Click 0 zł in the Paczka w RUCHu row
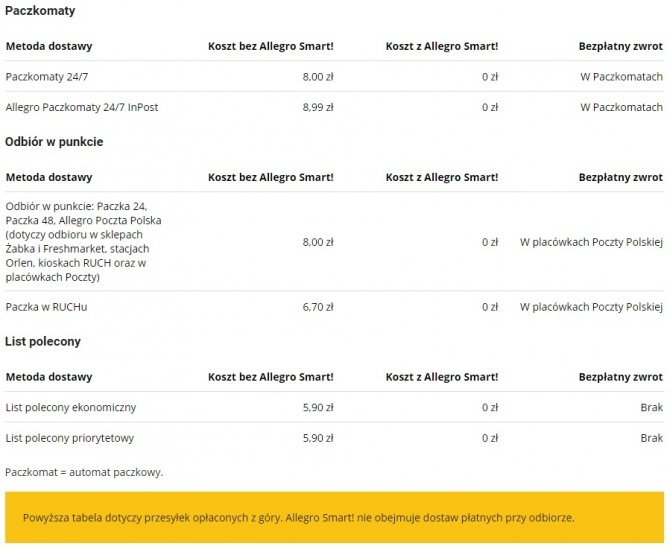 pyautogui.click(x=490, y=307)
